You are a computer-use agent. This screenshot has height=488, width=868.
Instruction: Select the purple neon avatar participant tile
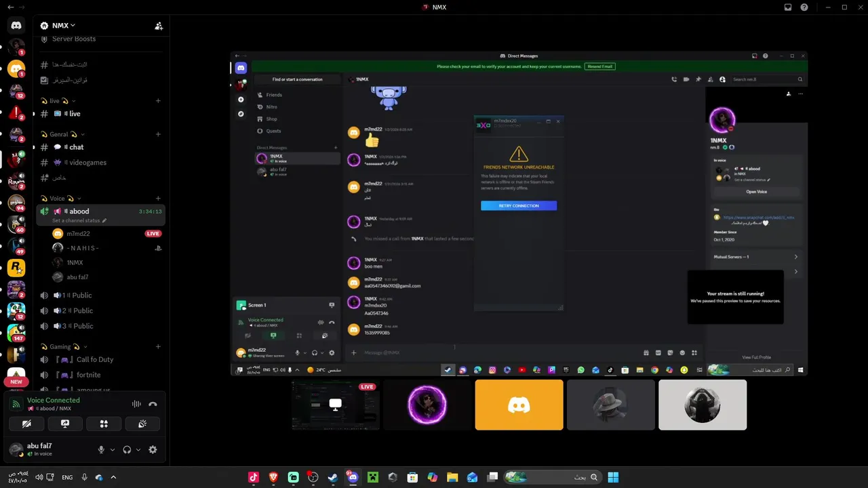pyautogui.click(x=427, y=405)
